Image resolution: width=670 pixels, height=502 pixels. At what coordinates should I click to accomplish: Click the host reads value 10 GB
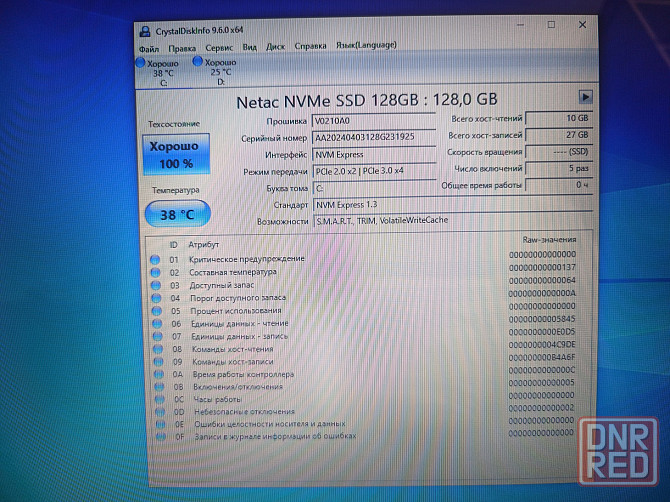tap(558, 118)
